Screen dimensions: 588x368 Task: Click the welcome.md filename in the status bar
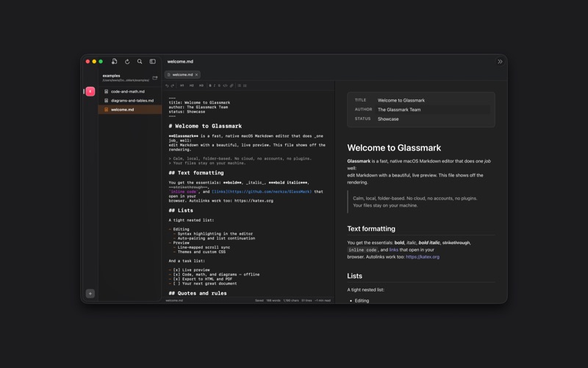click(174, 300)
